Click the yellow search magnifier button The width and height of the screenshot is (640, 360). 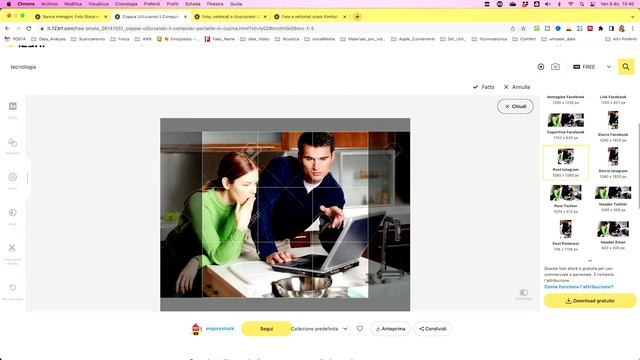click(x=626, y=67)
